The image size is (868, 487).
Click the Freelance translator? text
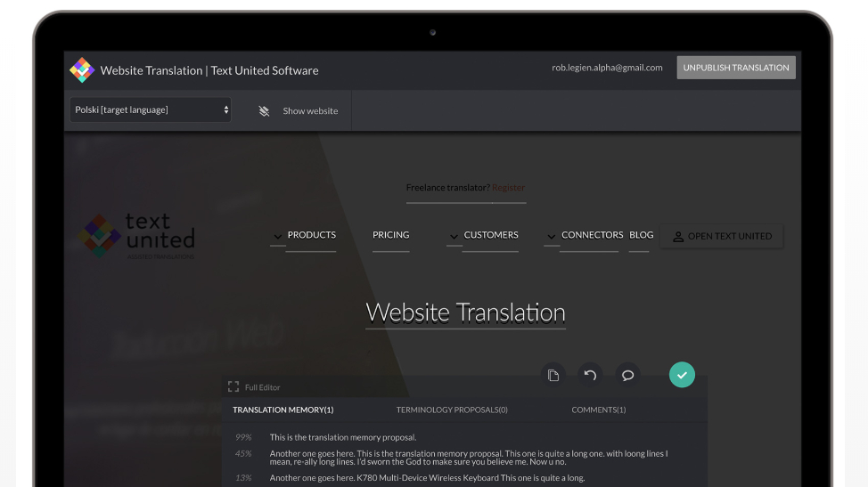point(448,187)
